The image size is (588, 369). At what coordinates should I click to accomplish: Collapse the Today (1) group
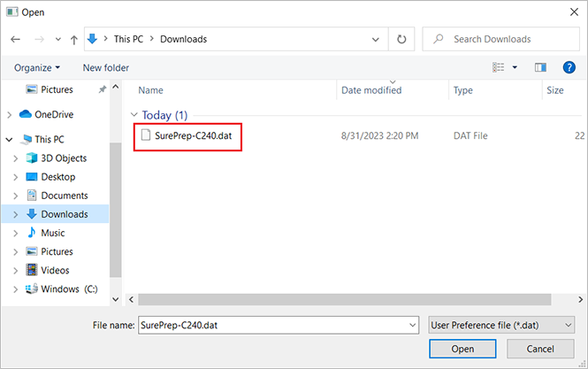(x=134, y=115)
